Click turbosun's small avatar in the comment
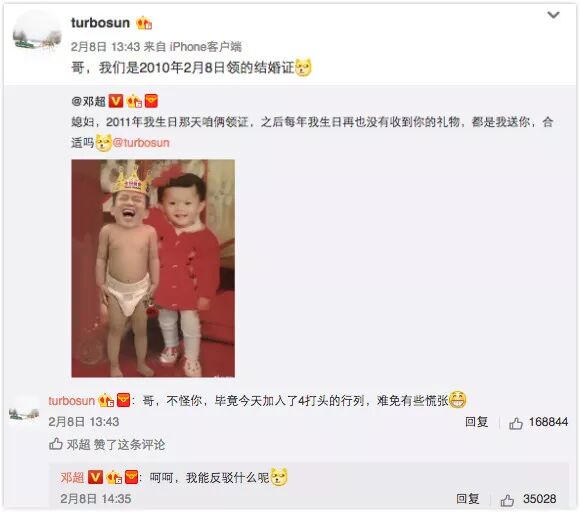Viewport: 580px width, 512px height. tap(24, 411)
